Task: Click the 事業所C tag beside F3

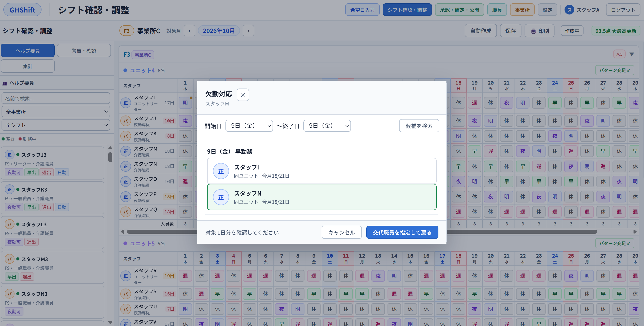Action: pyautogui.click(x=142, y=55)
